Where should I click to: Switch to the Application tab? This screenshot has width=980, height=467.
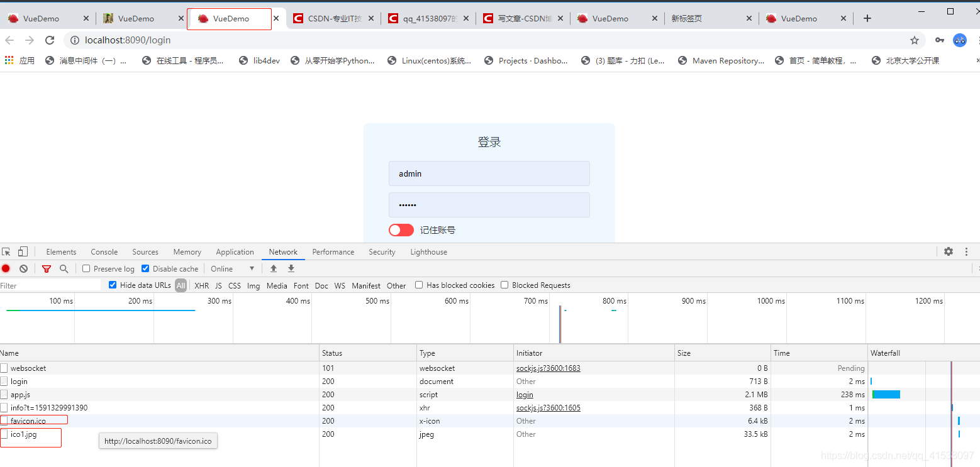[235, 252]
